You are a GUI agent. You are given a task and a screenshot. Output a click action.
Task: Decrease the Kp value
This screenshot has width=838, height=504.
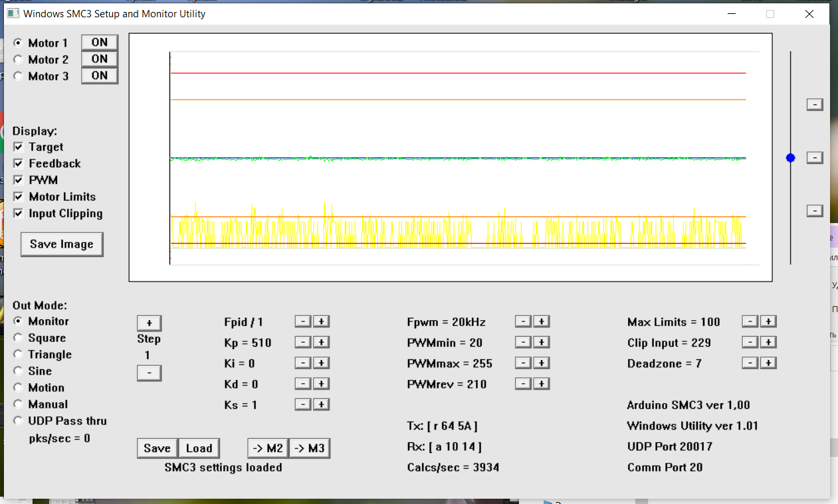(x=303, y=342)
